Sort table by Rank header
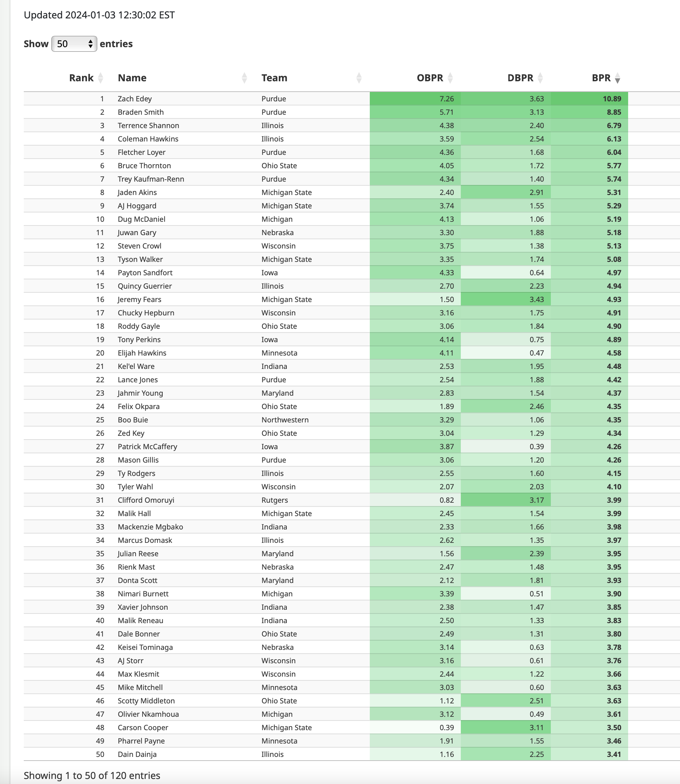Image resolution: width=680 pixels, height=784 pixels. click(81, 78)
